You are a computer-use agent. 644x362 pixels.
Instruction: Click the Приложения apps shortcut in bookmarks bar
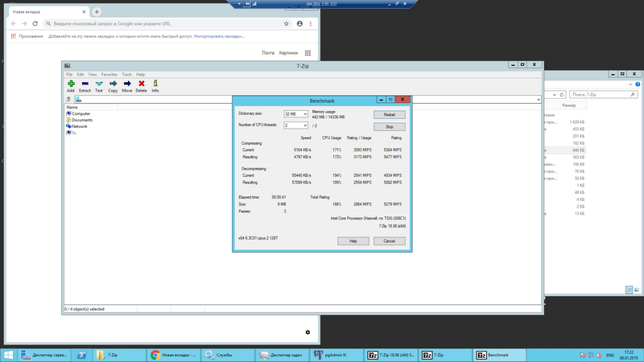tap(27, 36)
